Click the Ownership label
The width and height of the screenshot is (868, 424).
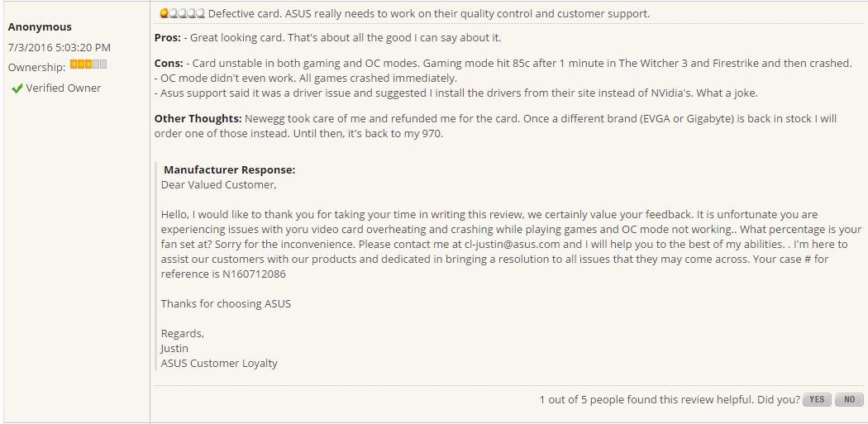point(36,68)
